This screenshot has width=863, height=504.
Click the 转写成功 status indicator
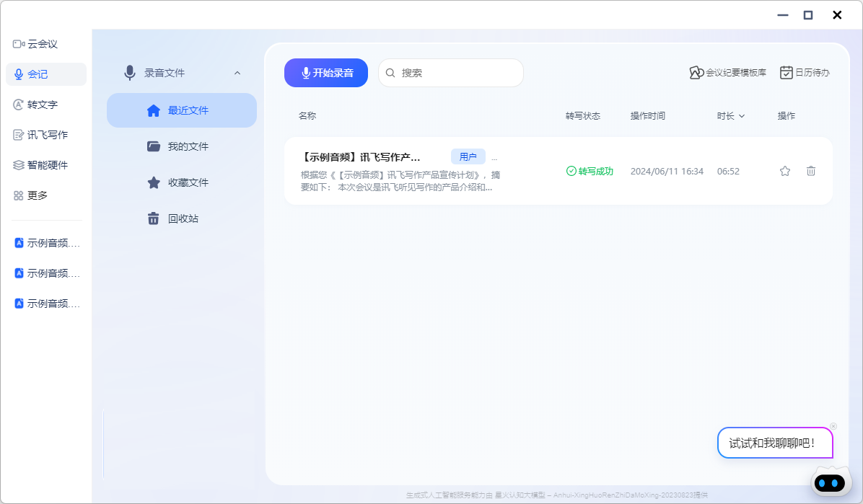590,171
